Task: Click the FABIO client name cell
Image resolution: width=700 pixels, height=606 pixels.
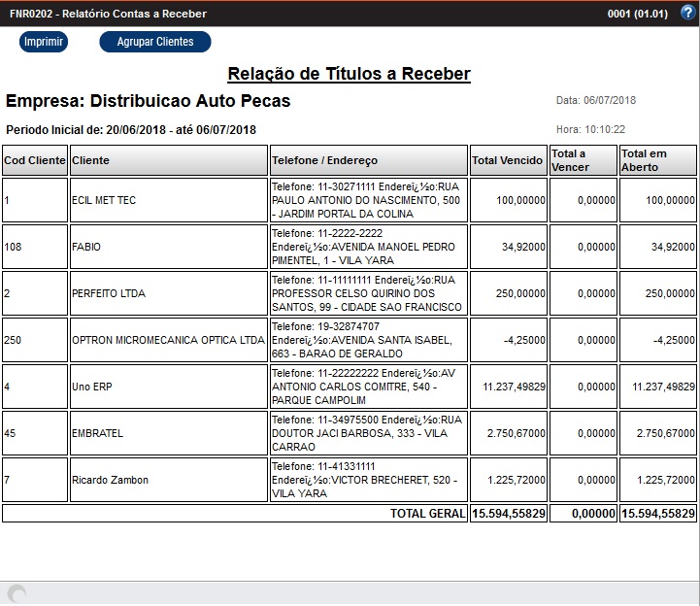Action: pos(168,247)
